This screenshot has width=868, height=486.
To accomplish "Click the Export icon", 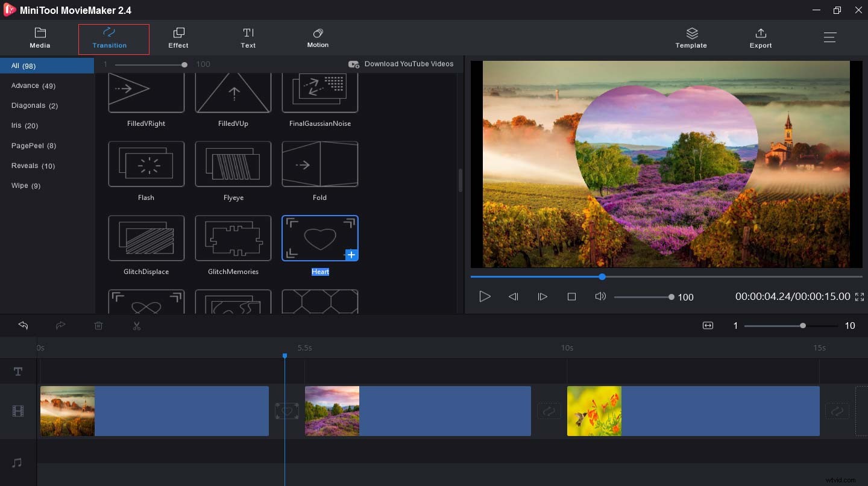I will tap(761, 38).
